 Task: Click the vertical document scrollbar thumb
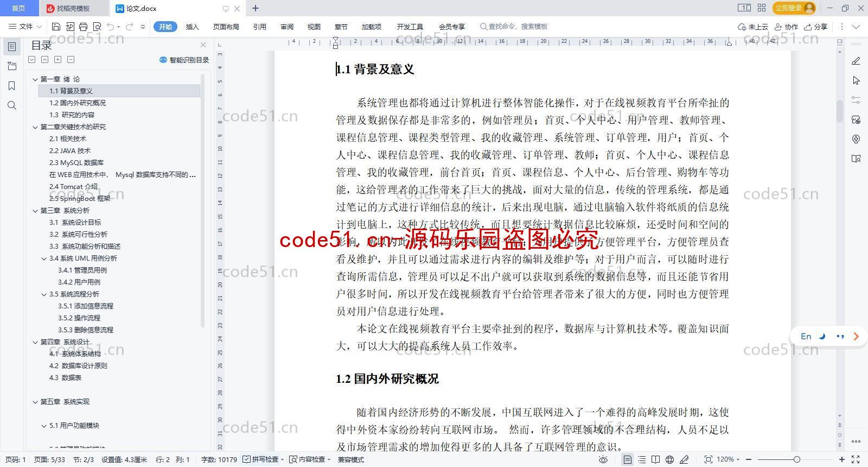click(840, 111)
